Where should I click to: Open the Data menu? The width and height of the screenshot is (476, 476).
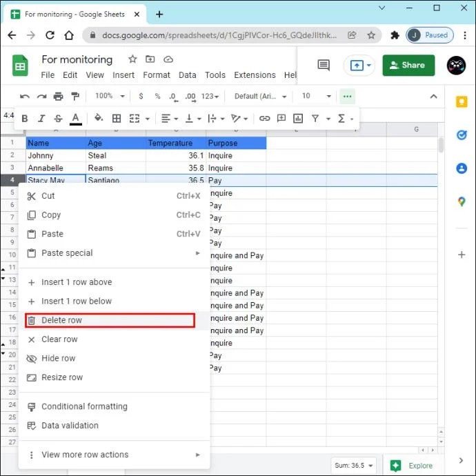tap(188, 75)
